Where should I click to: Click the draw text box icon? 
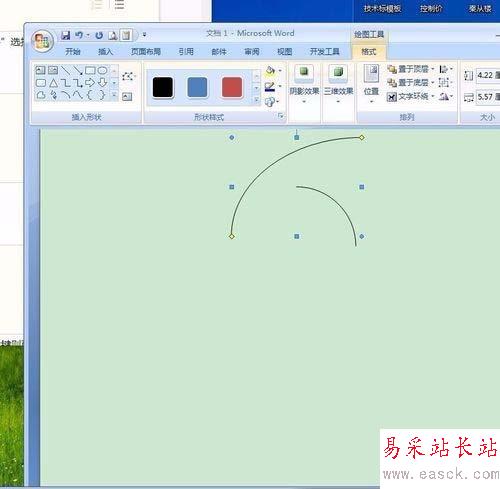pyautogui.click(x=127, y=97)
